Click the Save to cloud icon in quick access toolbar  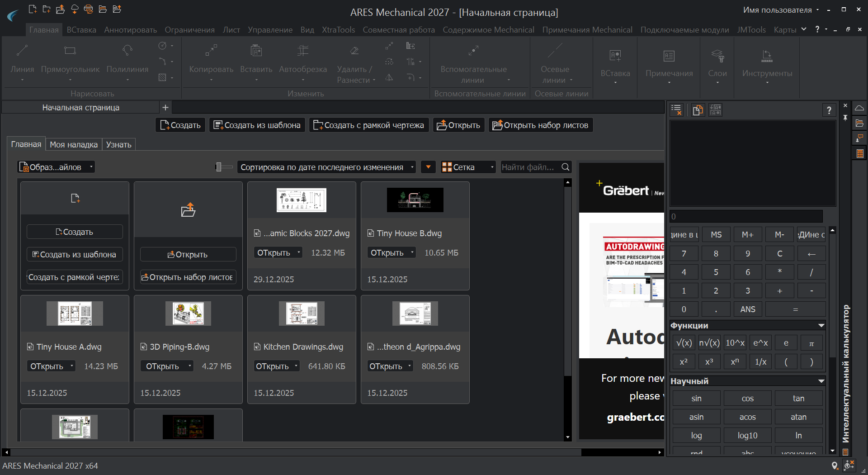coord(75,9)
